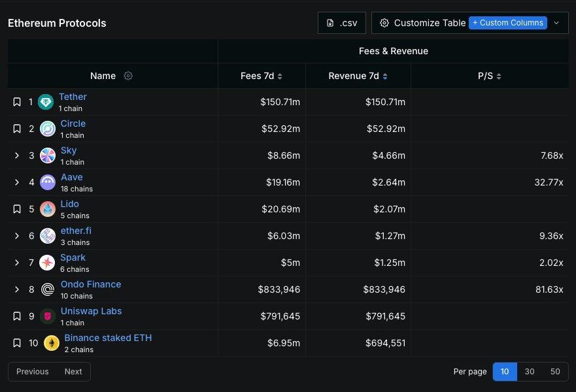This screenshot has height=392, width=576.
Task: Expand the Ondo Finance protocol row
Action: [x=17, y=289]
